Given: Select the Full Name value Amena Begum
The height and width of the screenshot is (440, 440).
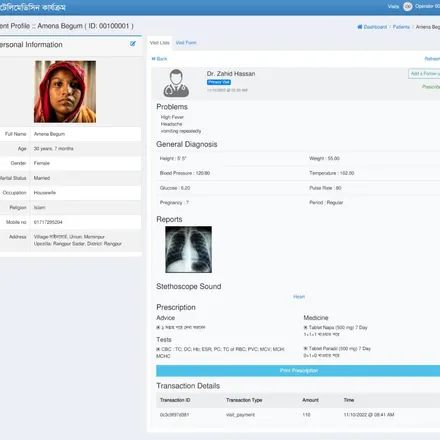Looking at the screenshot, I should 49,134.
